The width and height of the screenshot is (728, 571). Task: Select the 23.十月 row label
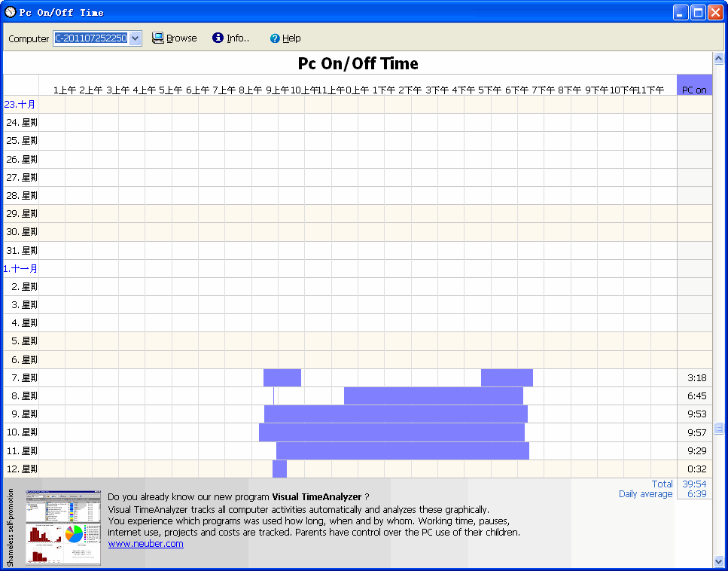pyautogui.click(x=20, y=105)
